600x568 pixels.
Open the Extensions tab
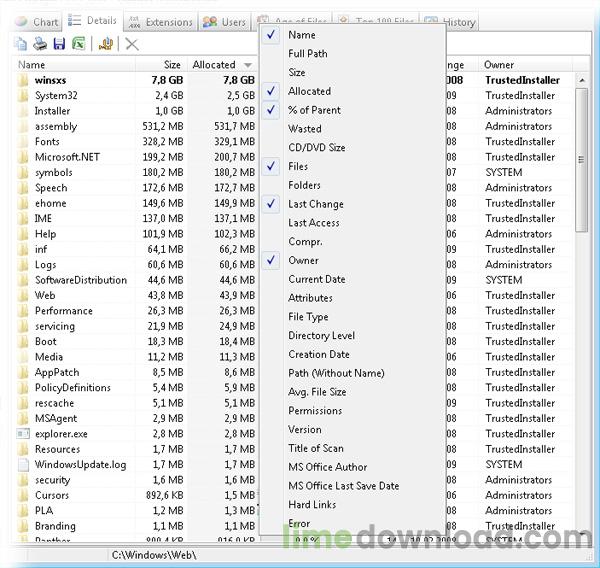point(160,22)
